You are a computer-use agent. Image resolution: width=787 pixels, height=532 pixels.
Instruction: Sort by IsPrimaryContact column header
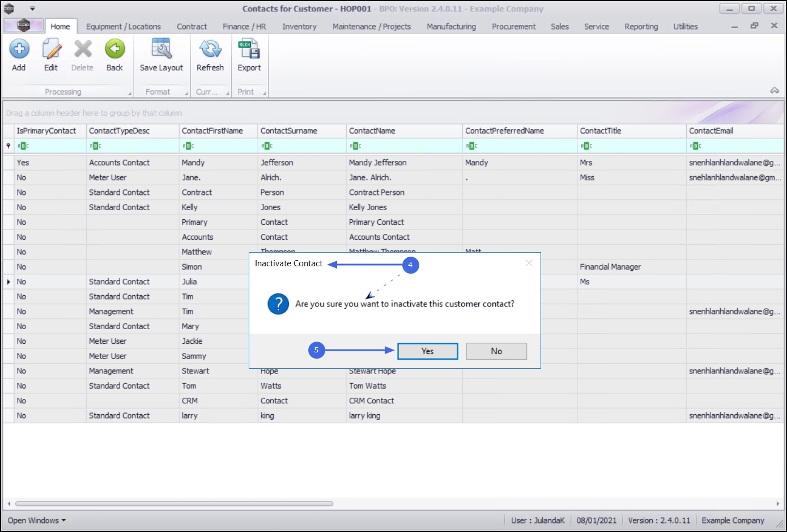click(x=50, y=131)
